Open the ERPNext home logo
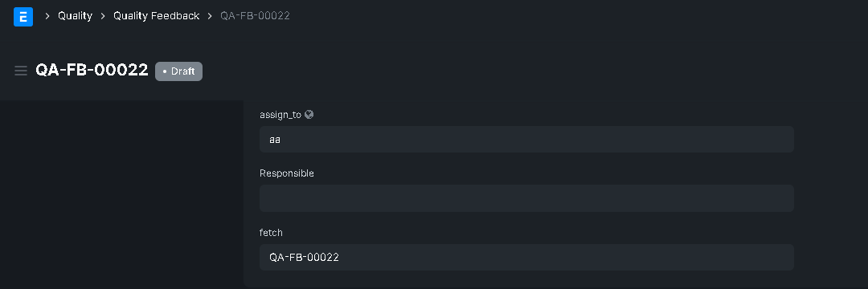Viewport: 868px width, 289px height. click(x=23, y=17)
